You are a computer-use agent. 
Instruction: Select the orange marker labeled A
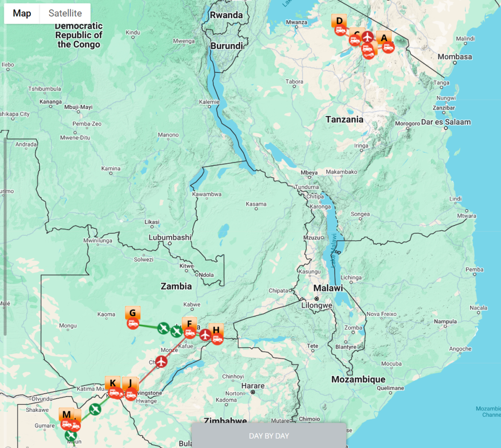pos(384,38)
